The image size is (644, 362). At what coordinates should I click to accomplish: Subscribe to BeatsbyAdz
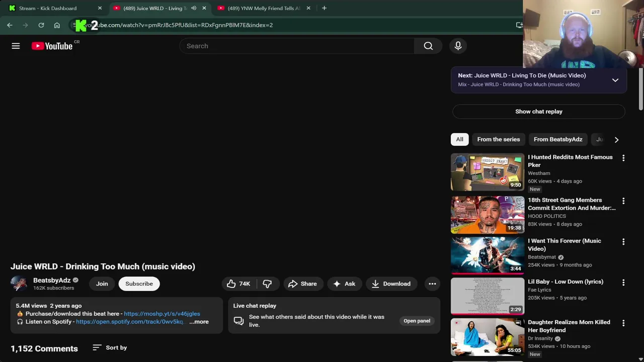pos(139,284)
